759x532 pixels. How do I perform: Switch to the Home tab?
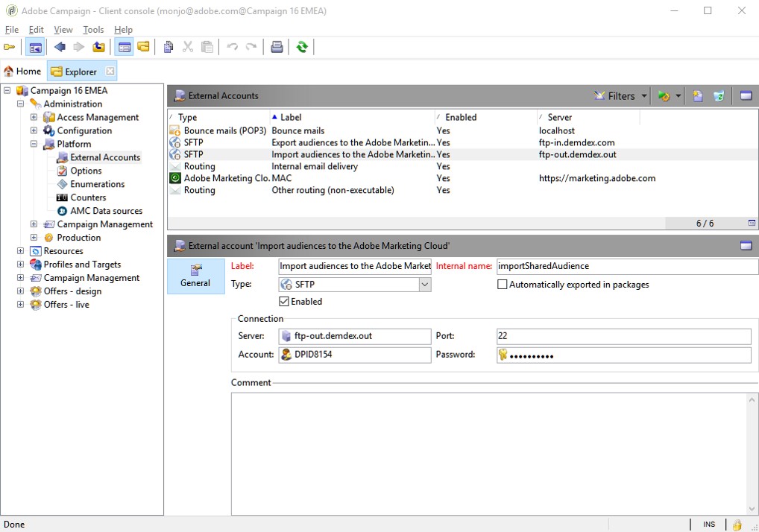point(23,71)
